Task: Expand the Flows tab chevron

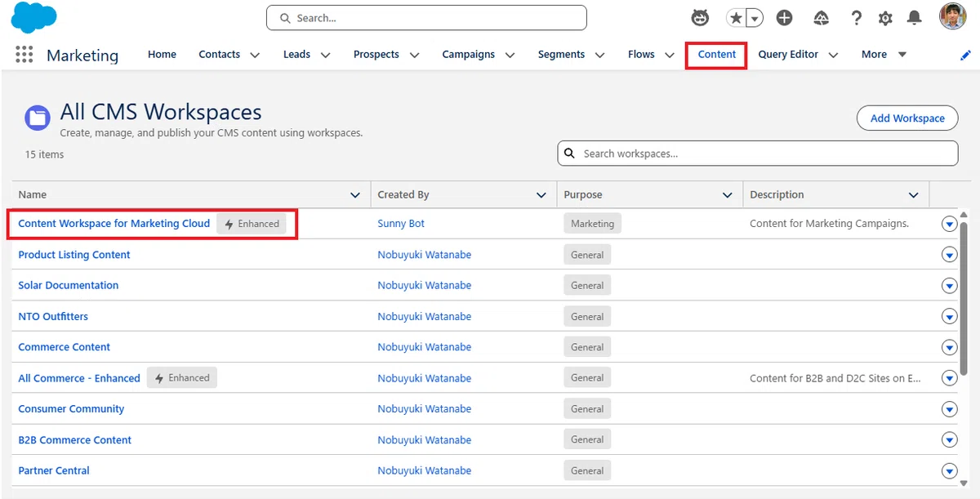Action: pos(670,56)
